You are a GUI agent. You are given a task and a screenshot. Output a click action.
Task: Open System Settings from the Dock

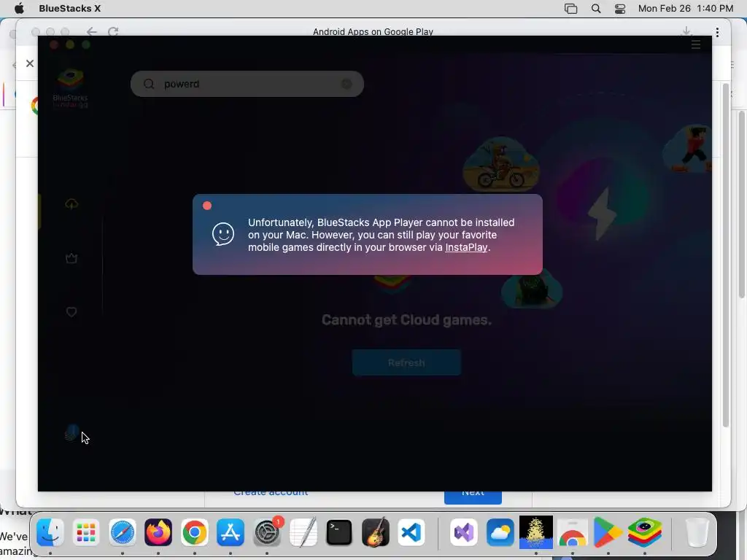coord(267,532)
